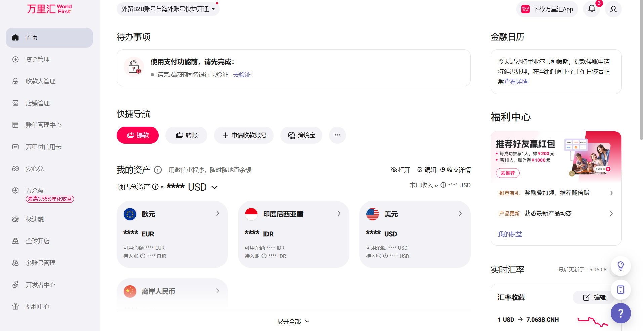644x331 pixels.
Task: Click the 安心兑 sidebar icon
Action: (x=15, y=169)
